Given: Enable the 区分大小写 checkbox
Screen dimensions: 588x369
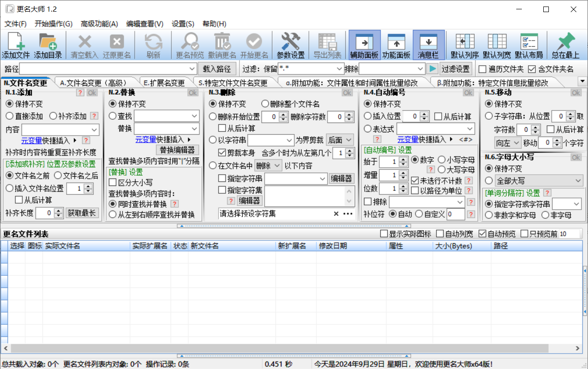Looking at the screenshot, I should 112,183.
